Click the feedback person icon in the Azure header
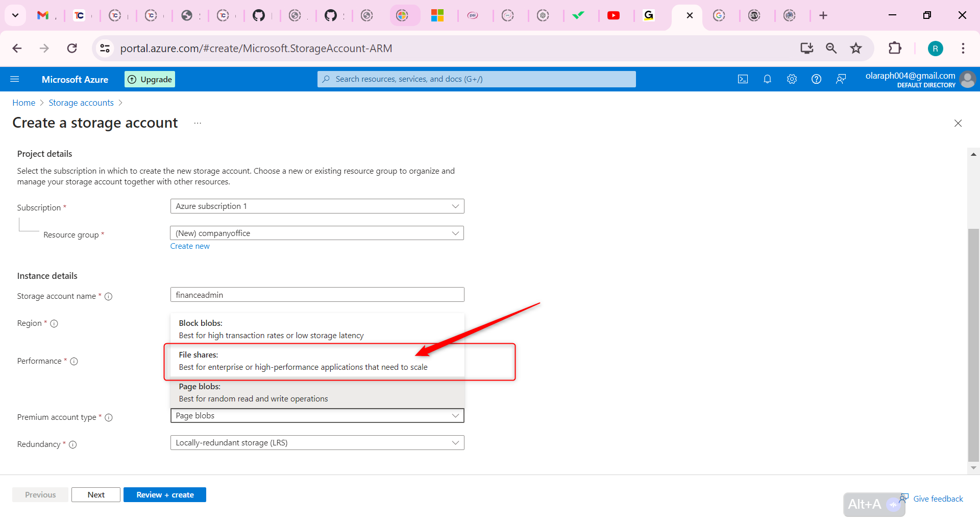 pos(841,79)
